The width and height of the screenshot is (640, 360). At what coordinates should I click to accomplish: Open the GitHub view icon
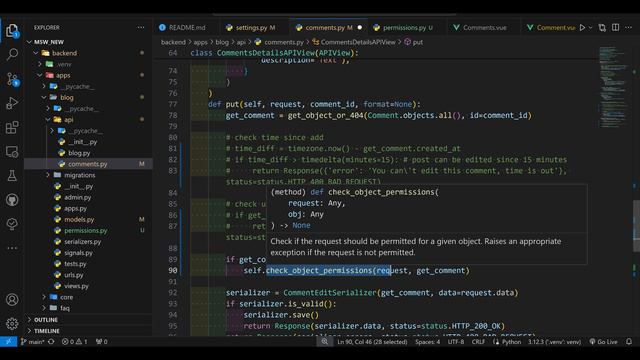(12, 200)
